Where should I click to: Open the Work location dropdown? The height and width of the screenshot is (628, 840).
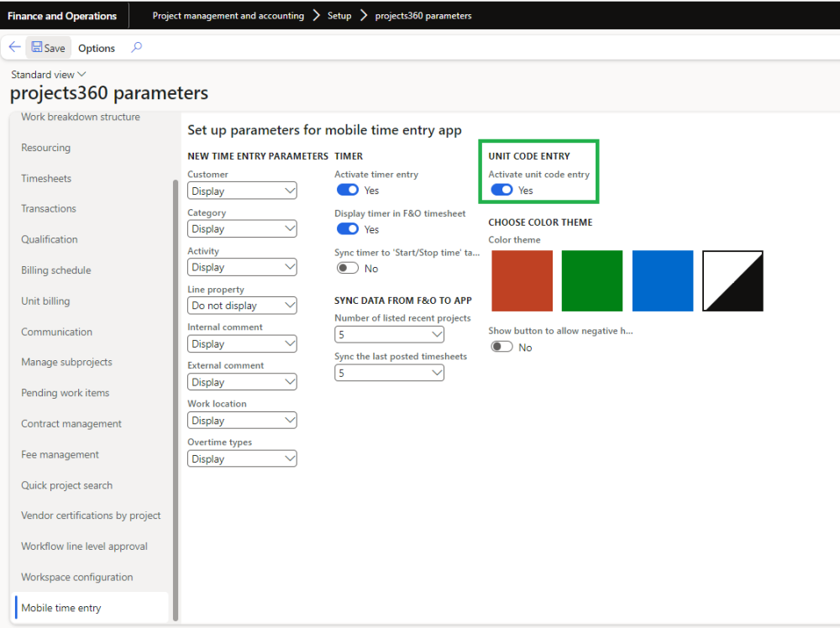(x=242, y=421)
